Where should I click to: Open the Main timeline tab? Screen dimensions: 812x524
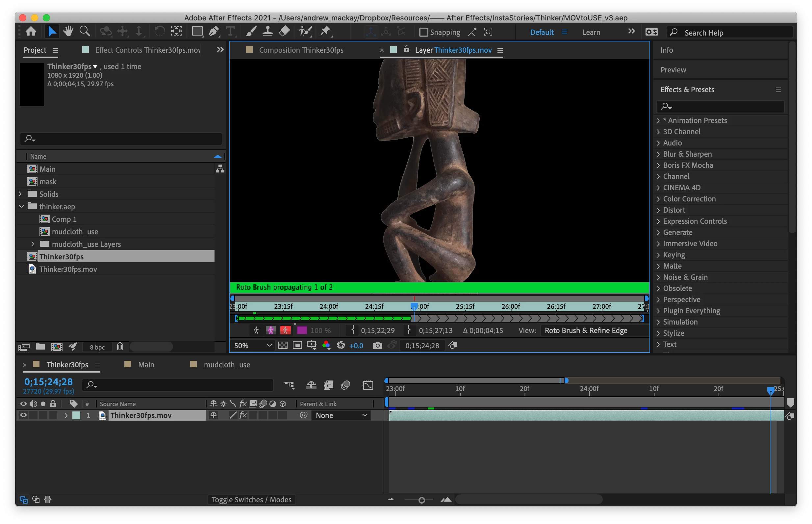pyautogui.click(x=146, y=365)
